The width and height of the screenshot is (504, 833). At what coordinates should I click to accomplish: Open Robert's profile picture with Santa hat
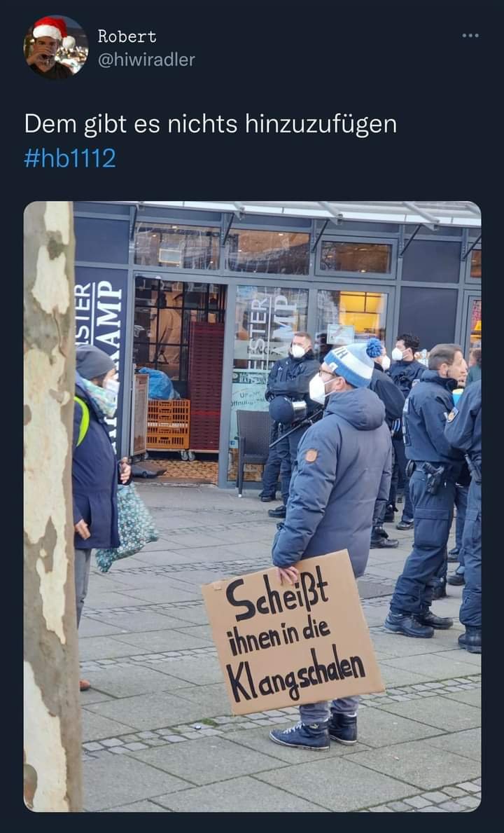pyautogui.click(x=56, y=47)
